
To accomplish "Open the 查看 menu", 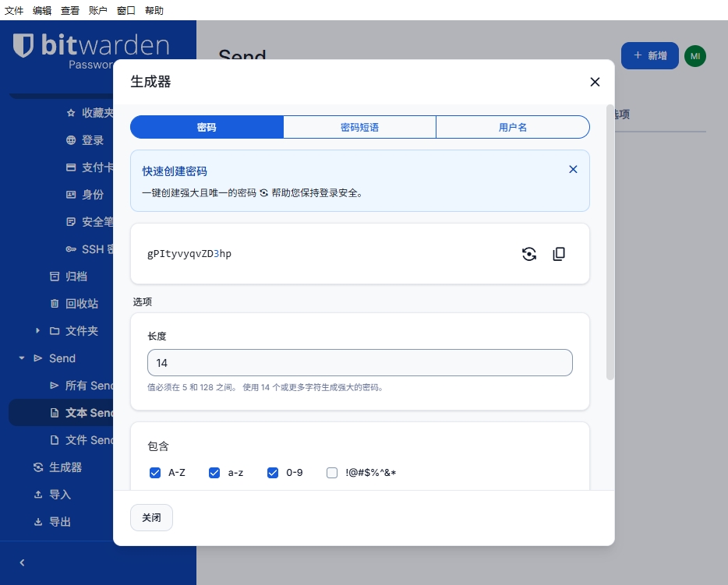I will point(70,10).
